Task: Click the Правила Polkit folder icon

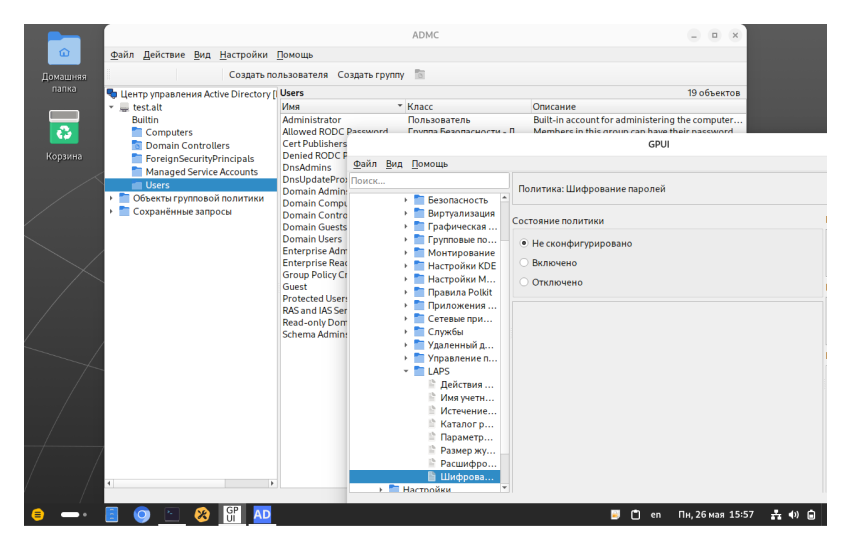Action: [419, 292]
